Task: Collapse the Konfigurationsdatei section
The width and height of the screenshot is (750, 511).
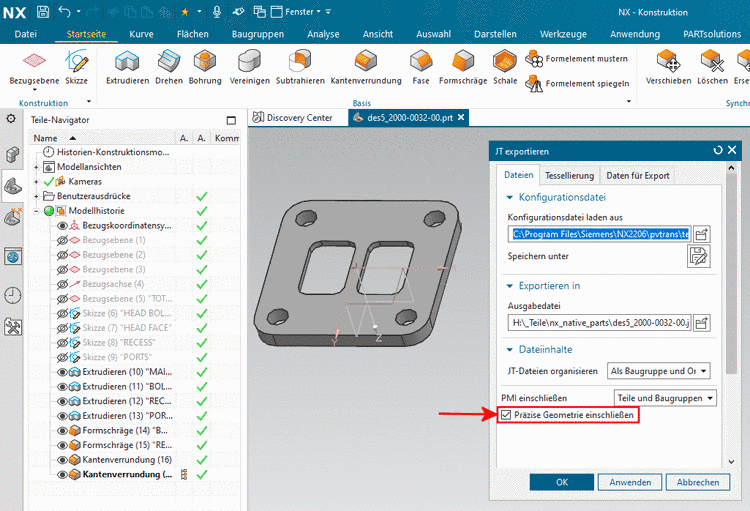Action: pos(509,197)
